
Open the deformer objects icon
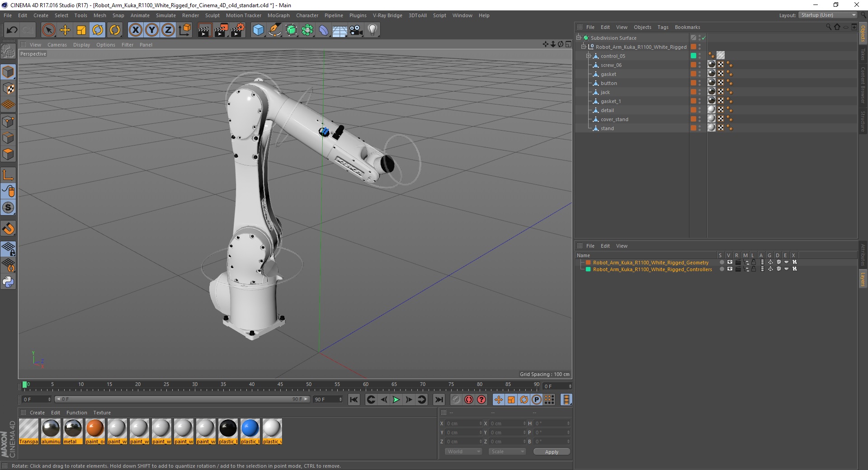(x=324, y=30)
